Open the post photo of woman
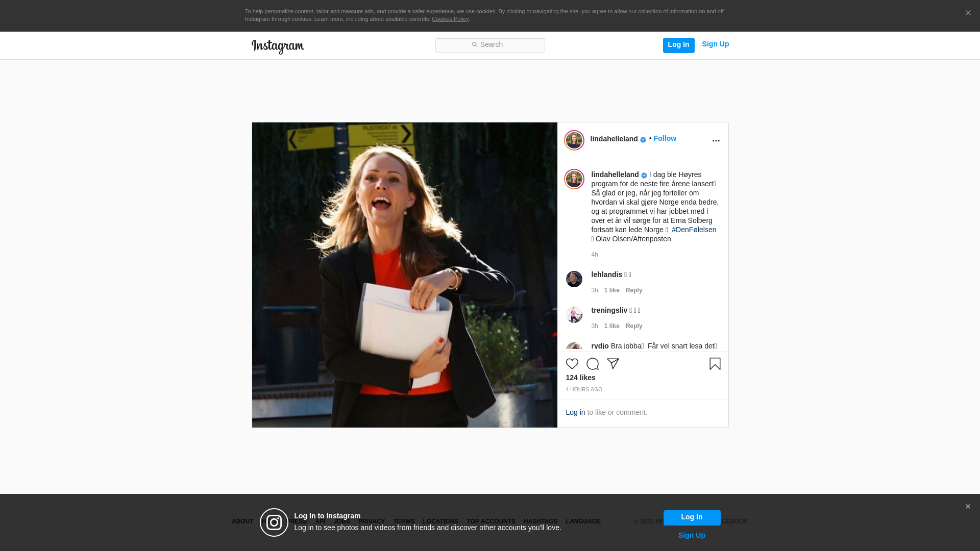Viewport: 980px width, 551px height. (405, 275)
